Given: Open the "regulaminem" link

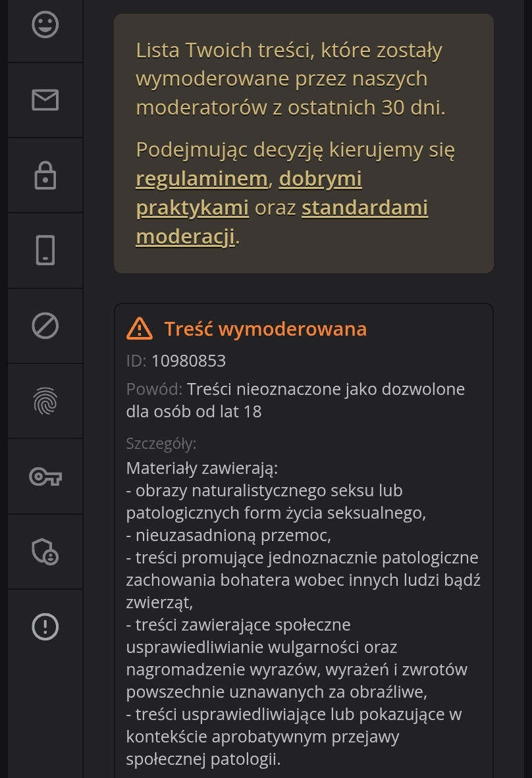Looking at the screenshot, I should tap(201, 179).
